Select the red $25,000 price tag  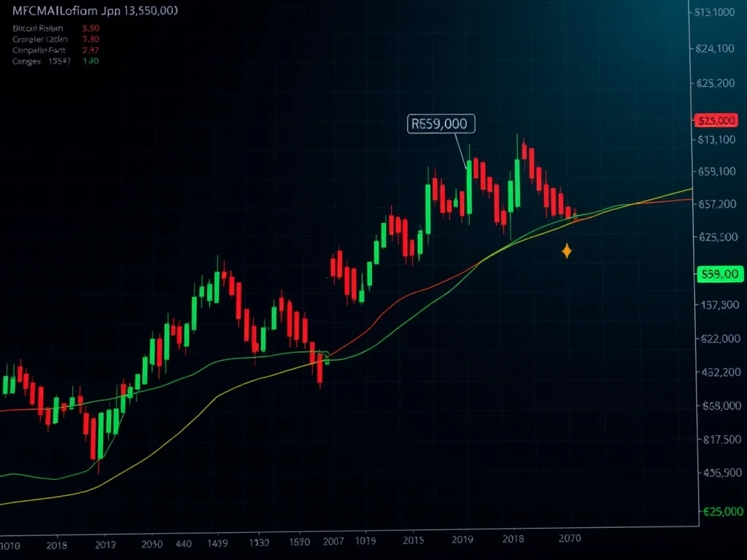(x=716, y=121)
